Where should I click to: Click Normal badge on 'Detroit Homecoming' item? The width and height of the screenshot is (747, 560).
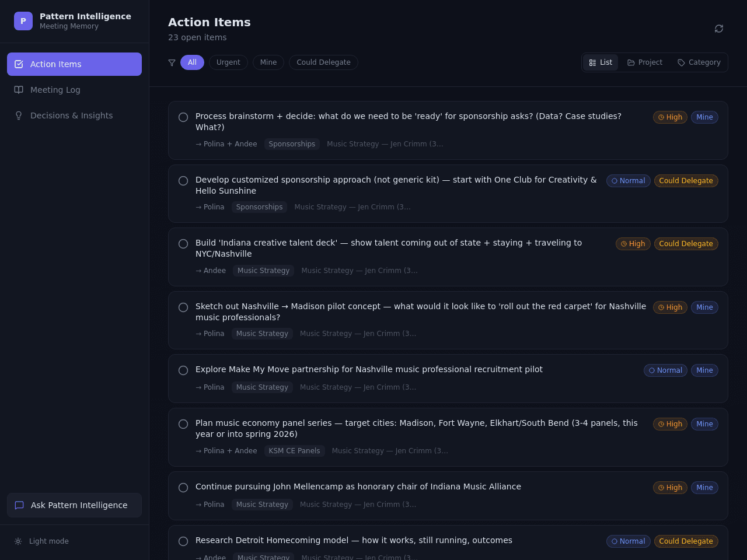[x=628, y=541]
